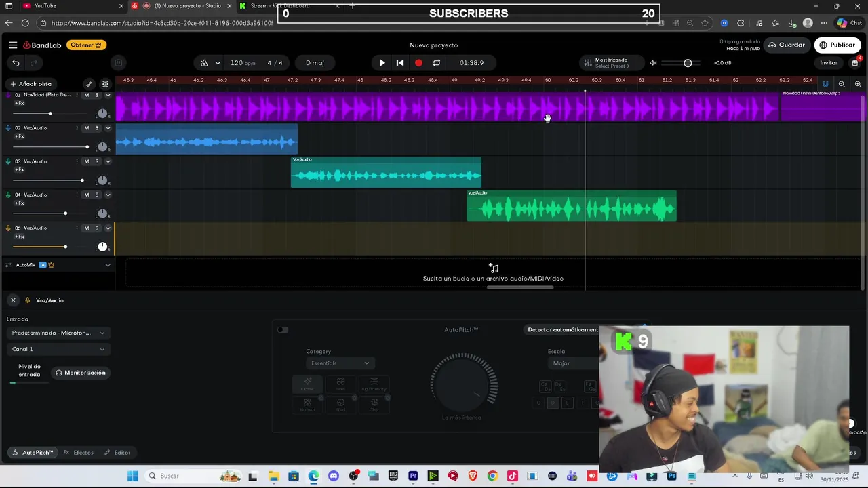Screen dimensions: 868x488
Task: Click the horizontal timeline scrollbar
Action: tap(520, 287)
